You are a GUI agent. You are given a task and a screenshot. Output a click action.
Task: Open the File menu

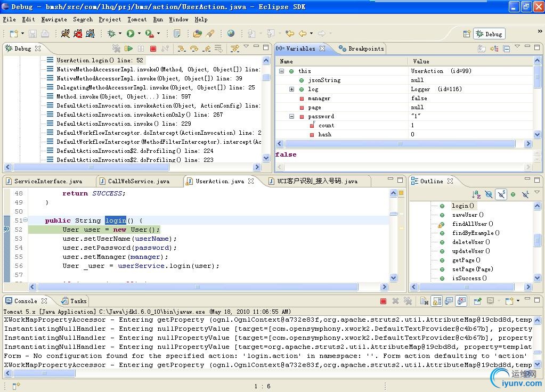point(10,20)
